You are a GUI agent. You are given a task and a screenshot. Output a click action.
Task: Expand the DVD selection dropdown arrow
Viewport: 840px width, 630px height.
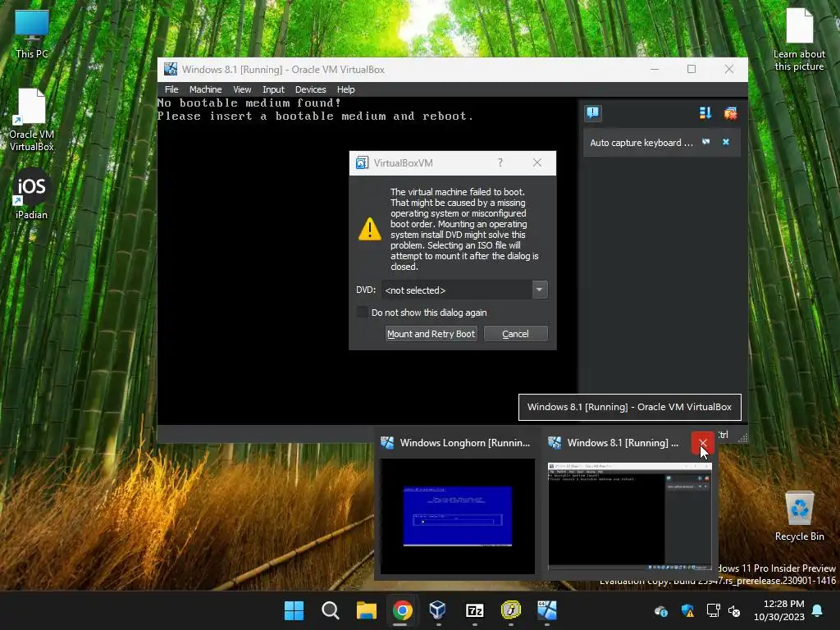(540, 290)
